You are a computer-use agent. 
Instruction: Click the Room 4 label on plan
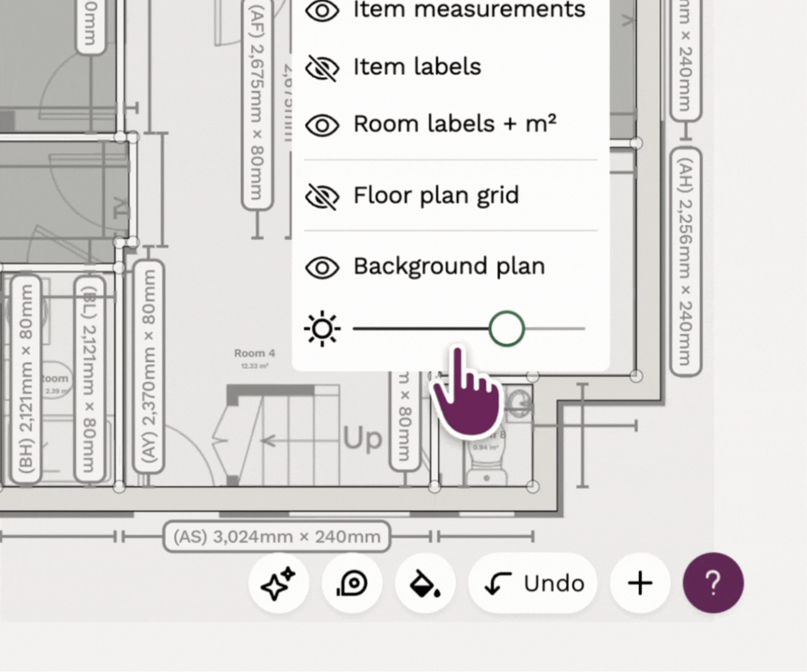(254, 353)
